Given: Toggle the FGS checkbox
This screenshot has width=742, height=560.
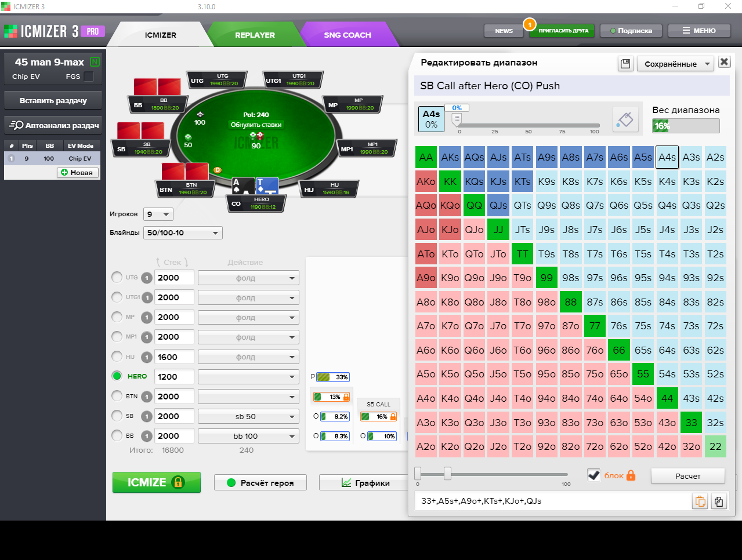Looking at the screenshot, I should [x=89, y=77].
